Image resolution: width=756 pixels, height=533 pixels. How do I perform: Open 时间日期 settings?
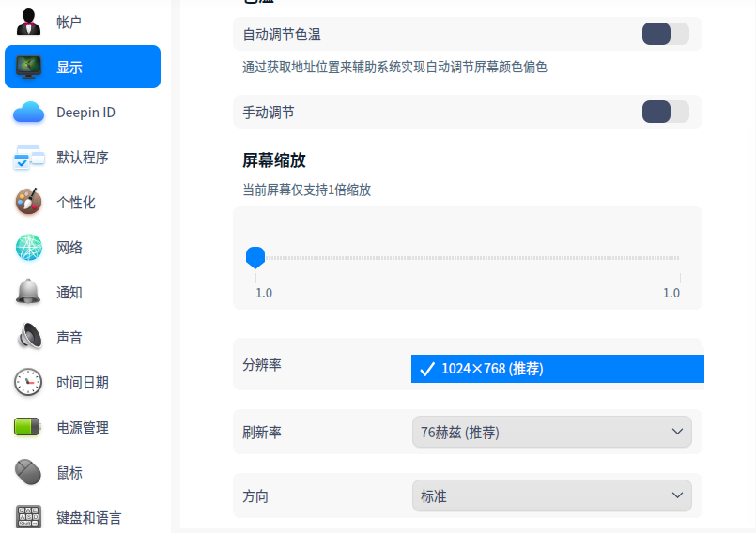(83, 382)
